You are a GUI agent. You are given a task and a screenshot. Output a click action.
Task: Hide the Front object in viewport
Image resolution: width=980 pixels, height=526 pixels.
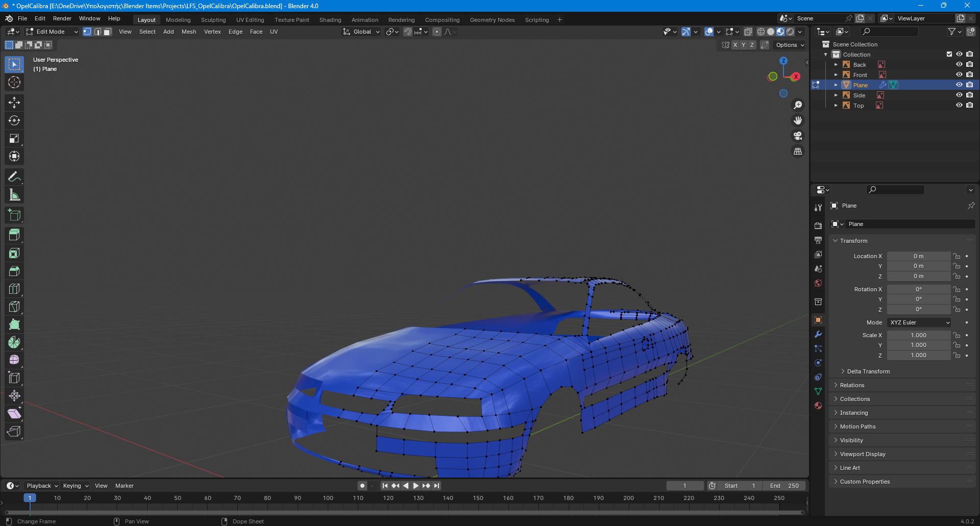coord(959,75)
